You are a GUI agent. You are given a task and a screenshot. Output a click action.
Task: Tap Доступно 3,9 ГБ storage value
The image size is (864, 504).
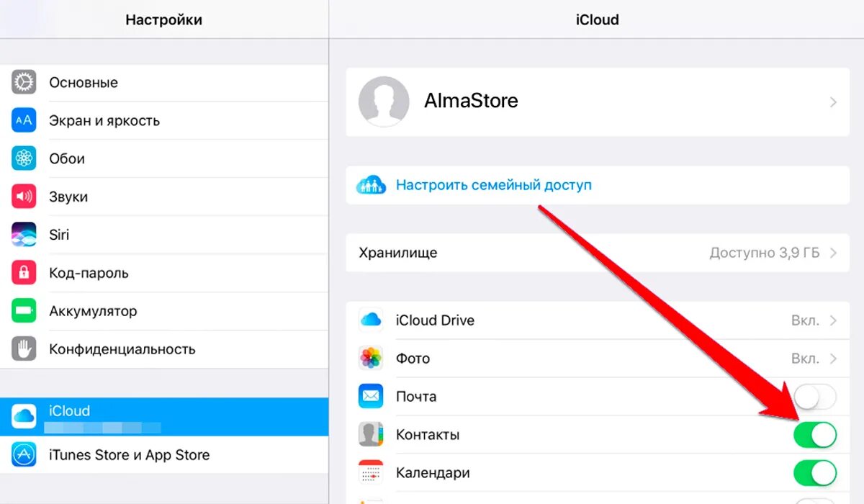point(764,253)
